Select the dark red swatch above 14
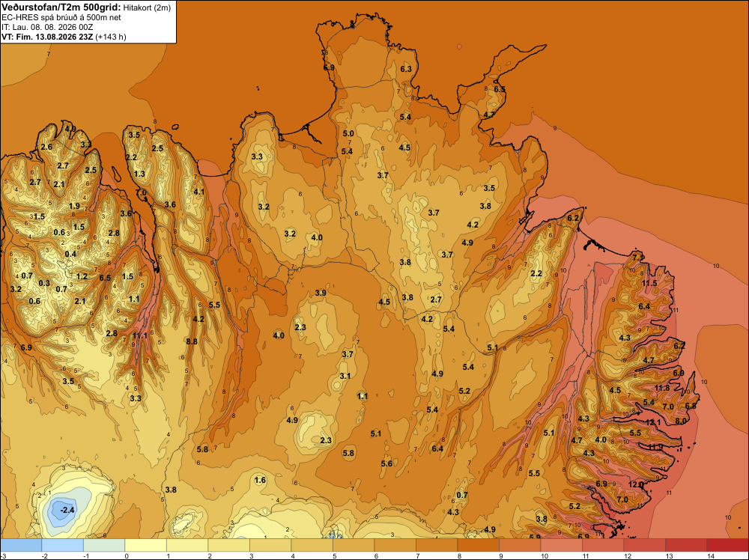The width and height of the screenshot is (749, 560). coord(727,545)
